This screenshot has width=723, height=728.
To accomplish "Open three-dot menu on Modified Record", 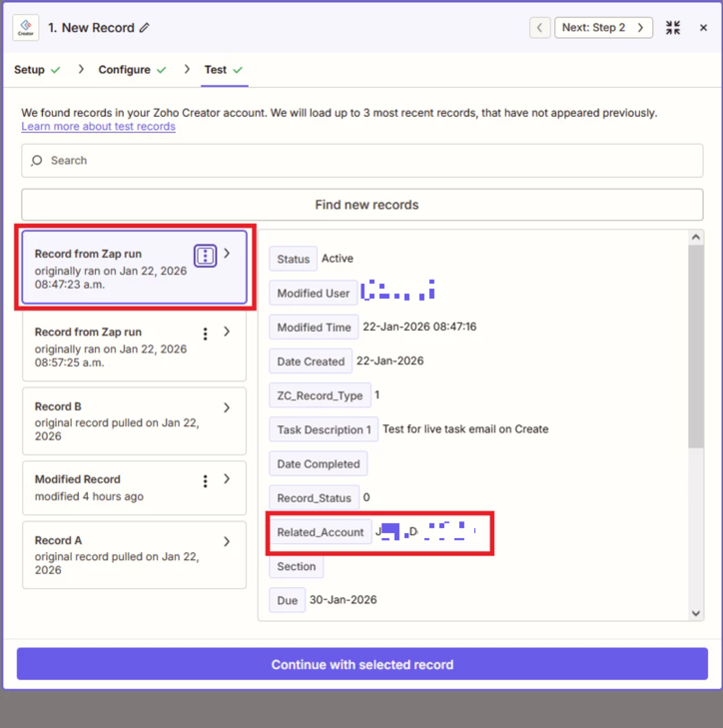I will (206, 481).
